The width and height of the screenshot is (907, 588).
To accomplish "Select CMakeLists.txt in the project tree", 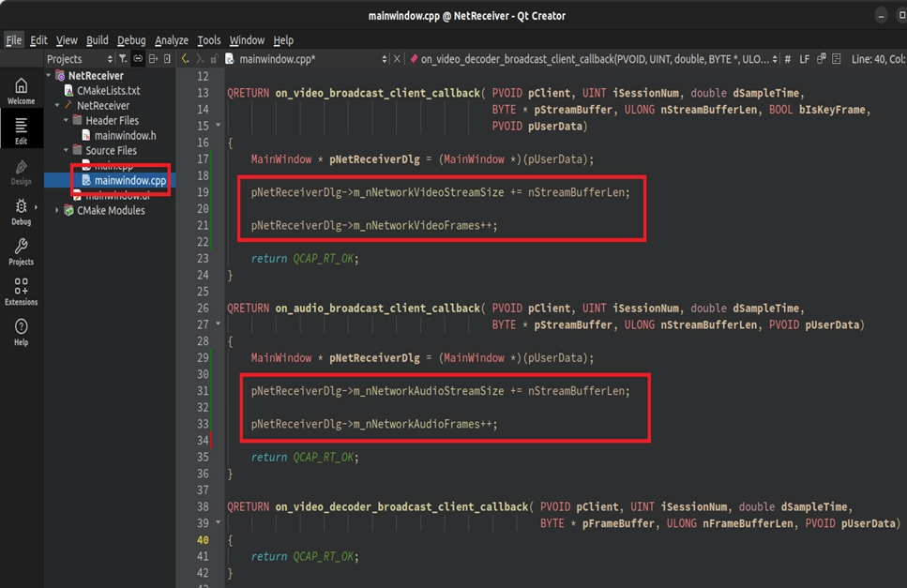I will pos(108,90).
